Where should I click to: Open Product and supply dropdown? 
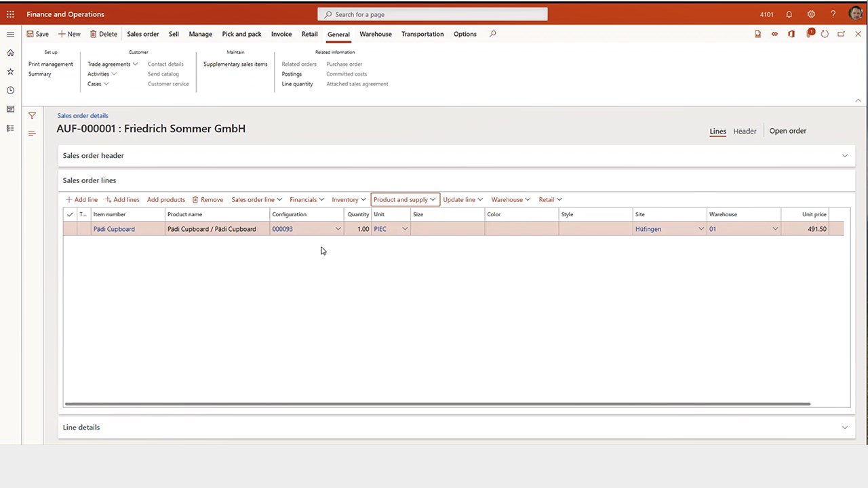[405, 200]
